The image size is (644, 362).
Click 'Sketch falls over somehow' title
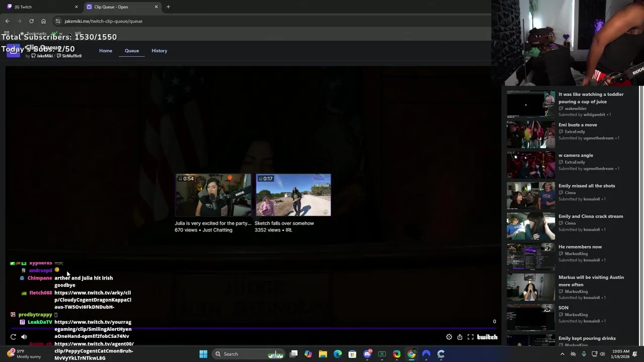tap(284, 223)
